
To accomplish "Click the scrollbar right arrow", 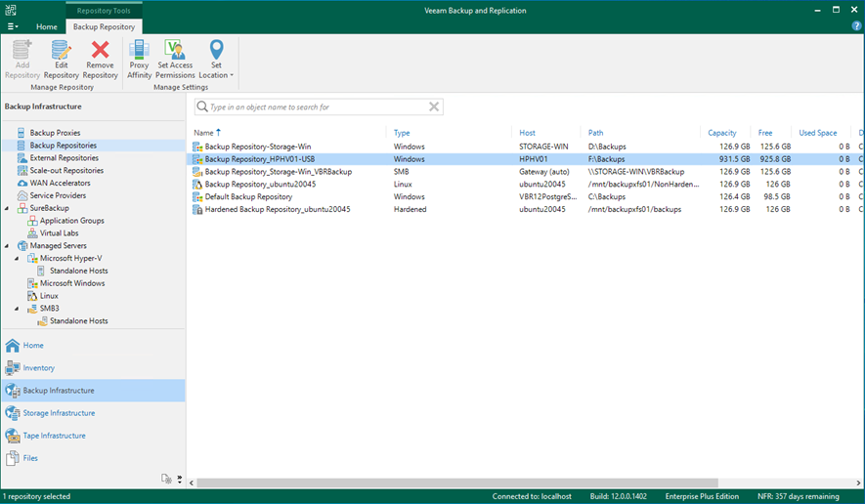I will [858, 483].
